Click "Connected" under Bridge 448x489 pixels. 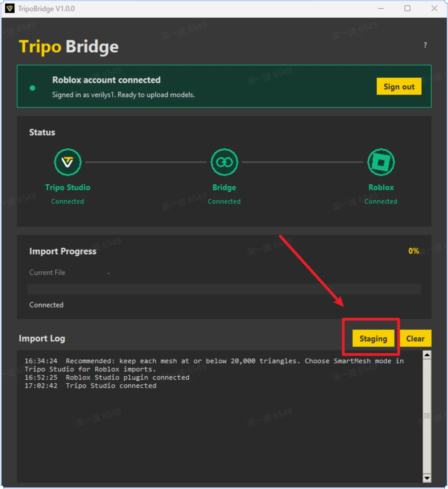(x=224, y=201)
